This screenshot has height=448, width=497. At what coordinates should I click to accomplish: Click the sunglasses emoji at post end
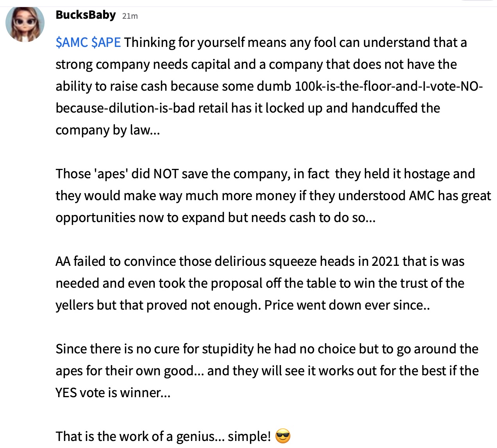[283, 436]
